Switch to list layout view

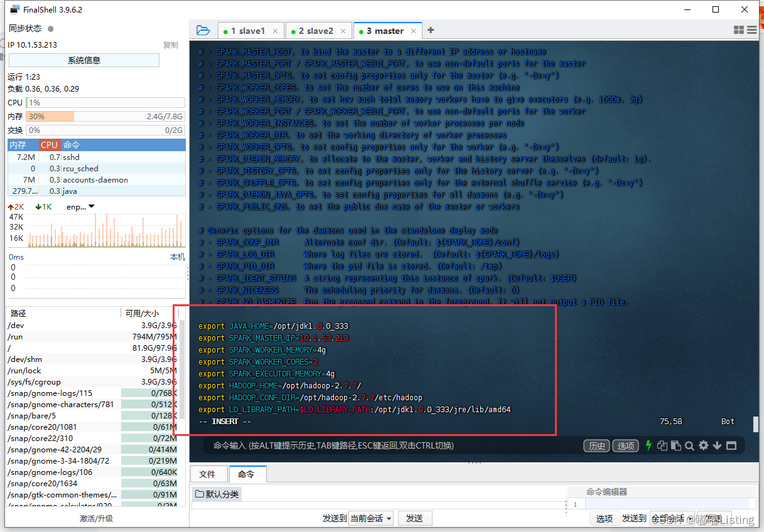tap(751, 30)
